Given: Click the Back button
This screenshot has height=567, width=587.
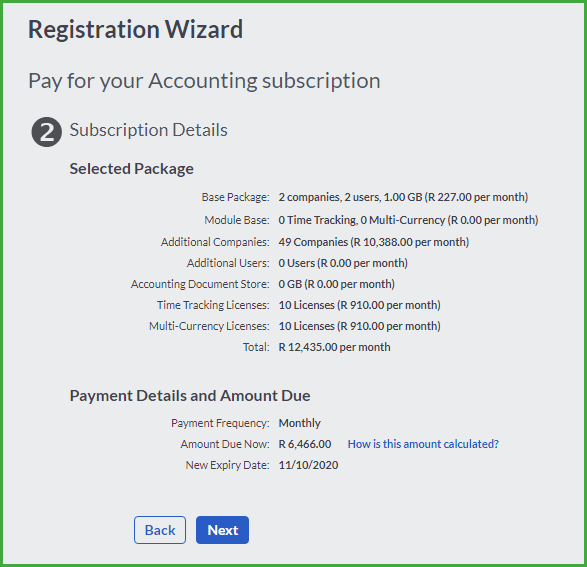Looking at the screenshot, I should (x=160, y=530).
